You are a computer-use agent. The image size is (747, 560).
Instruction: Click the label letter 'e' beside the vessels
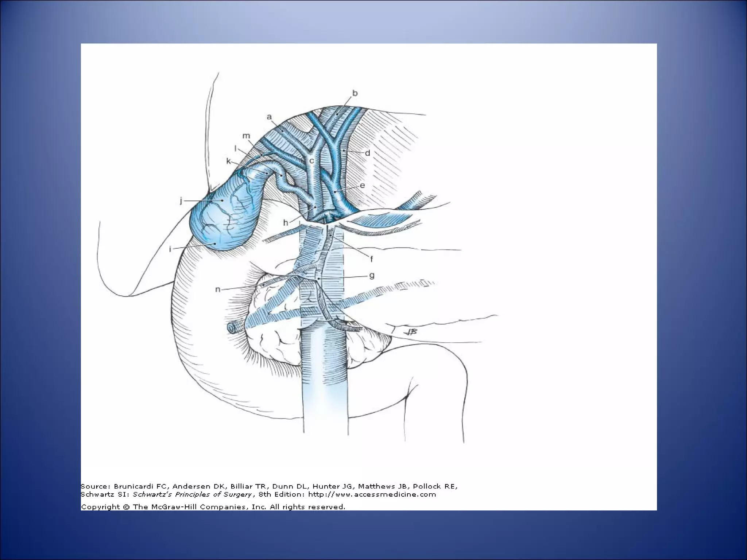(x=362, y=185)
